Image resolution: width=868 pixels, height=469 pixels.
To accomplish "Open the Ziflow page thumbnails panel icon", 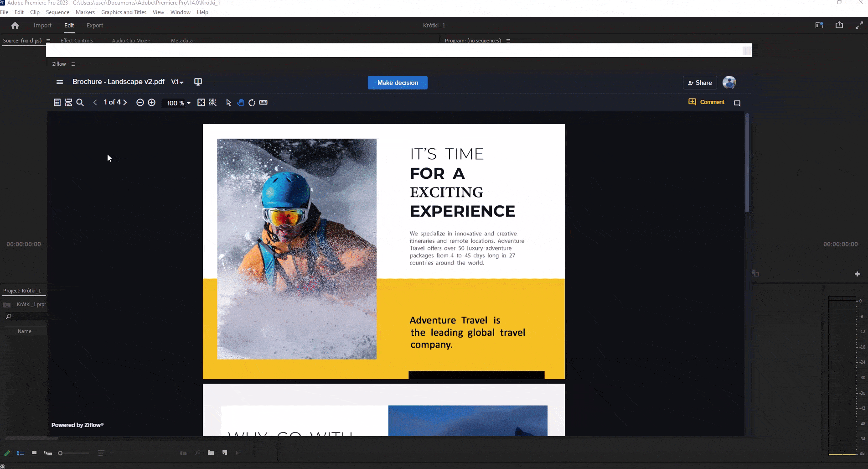I will (57, 103).
